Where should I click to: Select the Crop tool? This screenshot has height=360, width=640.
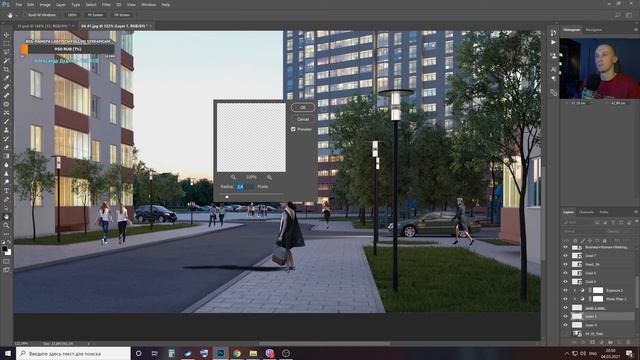pos(6,69)
